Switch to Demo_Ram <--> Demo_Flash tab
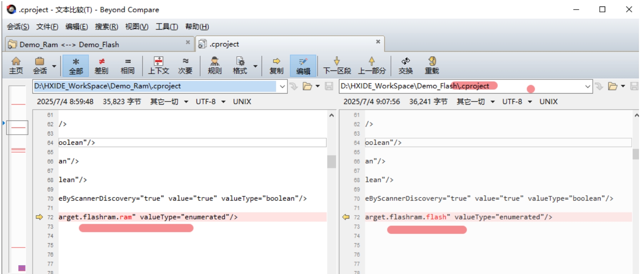644x274 pixels. click(69, 45)
